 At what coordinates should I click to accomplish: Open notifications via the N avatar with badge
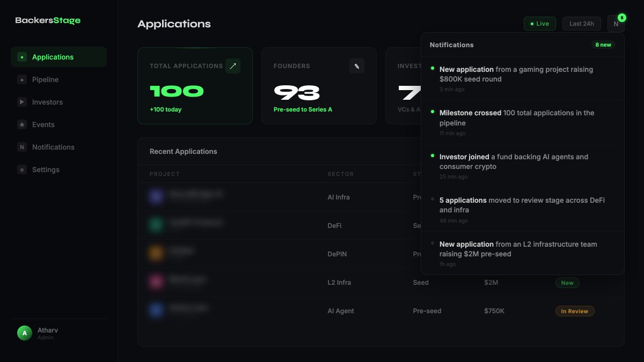click(x=616, y=24)
